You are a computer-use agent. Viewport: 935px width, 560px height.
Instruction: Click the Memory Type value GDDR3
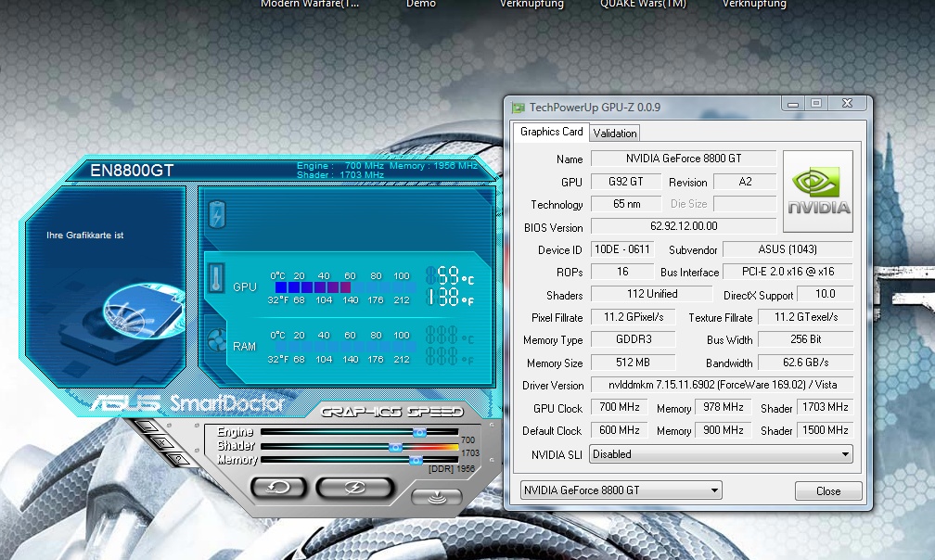pos(634,339)
